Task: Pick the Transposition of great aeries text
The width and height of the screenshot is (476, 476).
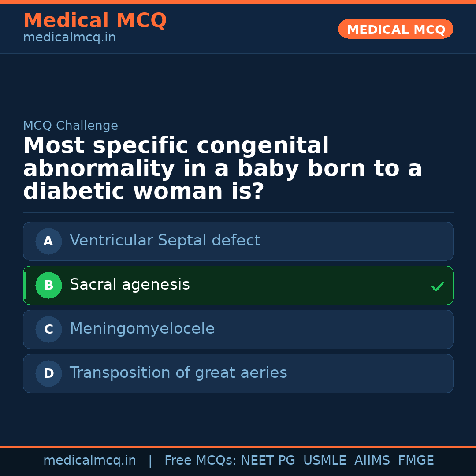Action: tap(178, 373)
